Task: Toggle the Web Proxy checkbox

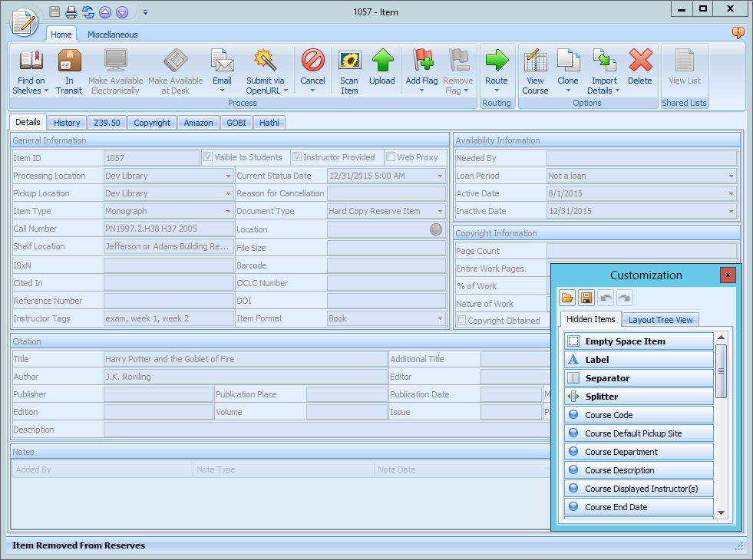Action: pyautogui.click(x=391, y=157)
